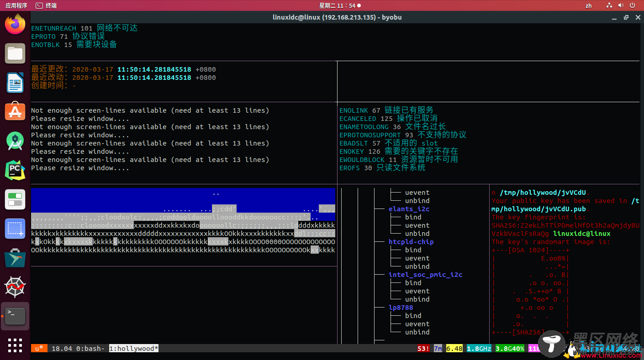Click the window title linuxidc@linux byobu

337,17
